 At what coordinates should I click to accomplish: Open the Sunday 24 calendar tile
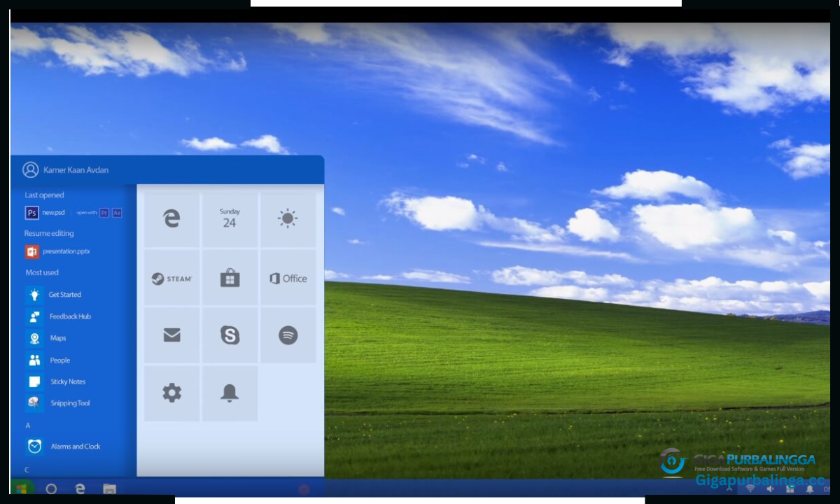(x=230, y=220)
